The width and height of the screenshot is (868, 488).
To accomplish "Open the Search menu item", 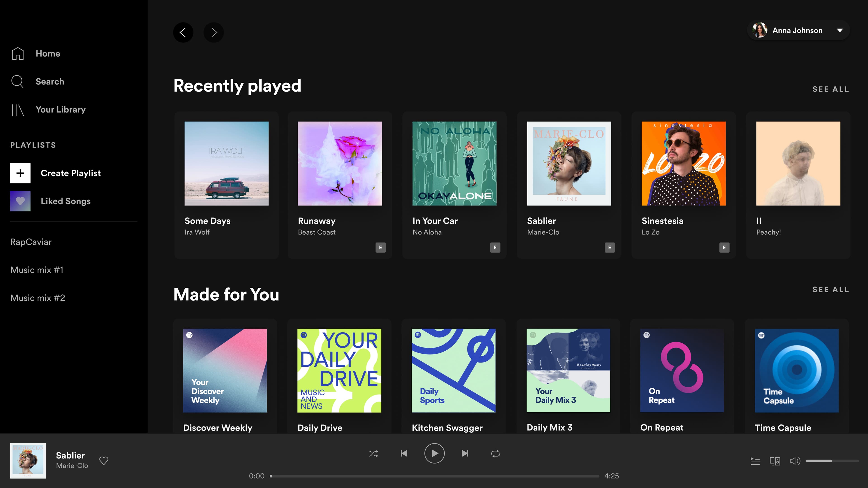I will [50, 82].
